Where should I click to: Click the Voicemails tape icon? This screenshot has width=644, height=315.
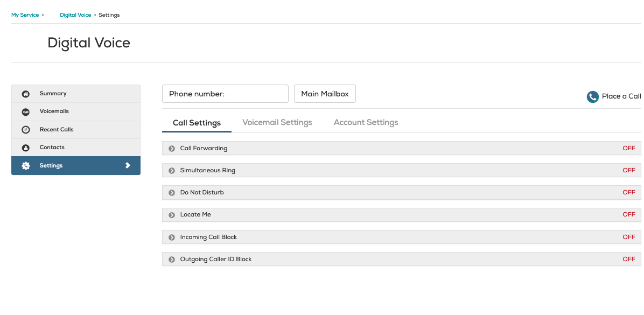[x=25, y=111]
